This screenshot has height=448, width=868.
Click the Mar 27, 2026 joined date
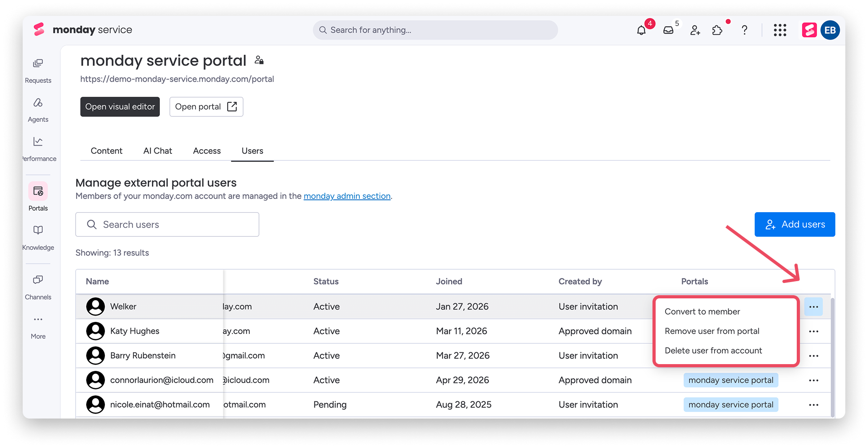click(463, 355)
